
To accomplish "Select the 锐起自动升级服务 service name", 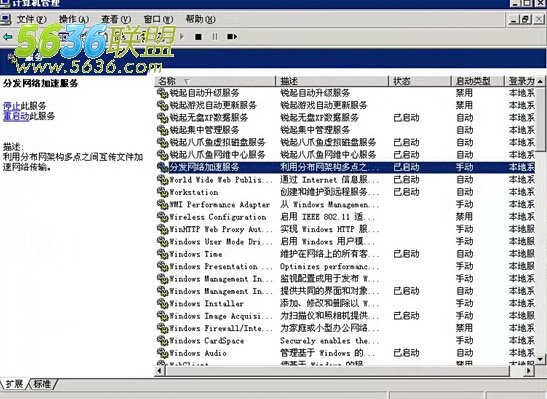I will [204, 93].
